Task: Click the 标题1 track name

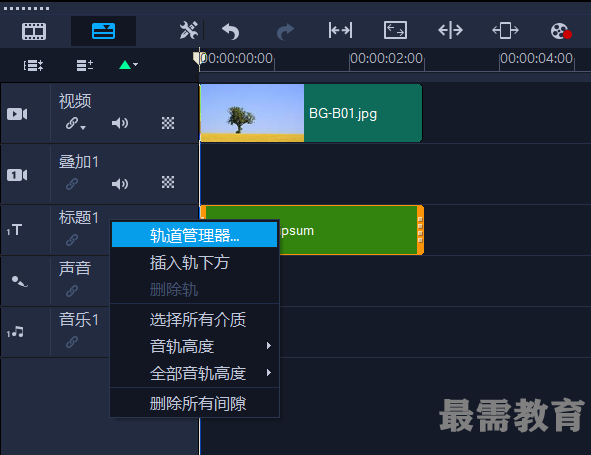Action: coord(79,218)
